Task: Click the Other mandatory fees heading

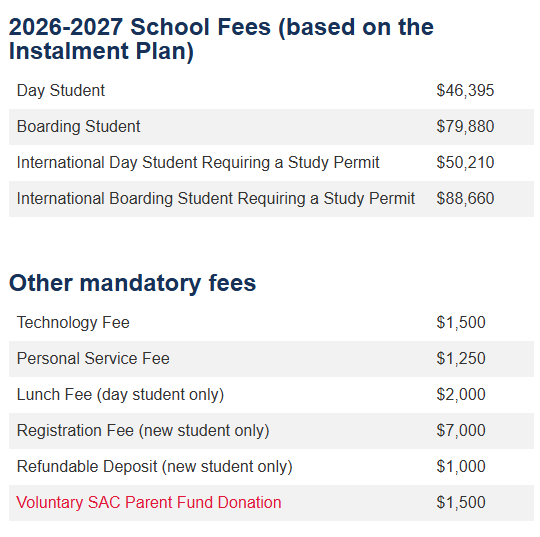Action: [x=133, y=283]
